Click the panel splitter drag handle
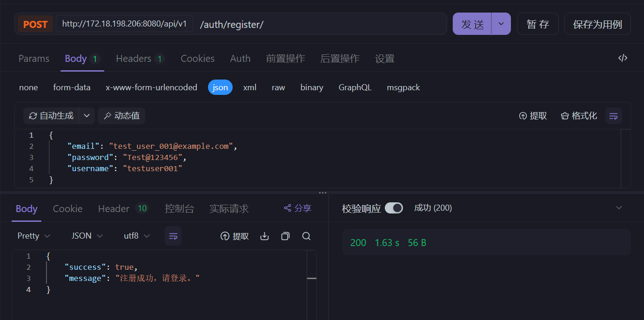Image resolution: width=644 pixels, height=320 pixels. tap(322, 193)
